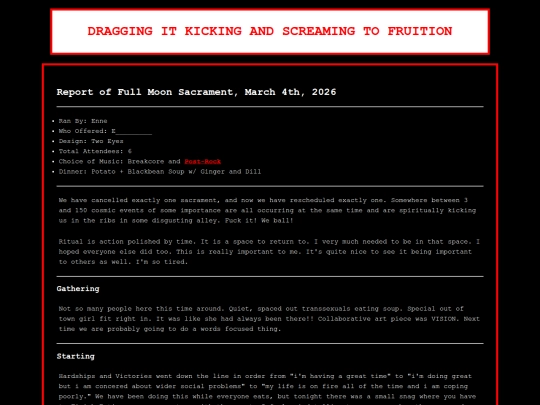Click the Gathering section heading
The height and width of the screenshot is (405, 540).
point(78,289)
